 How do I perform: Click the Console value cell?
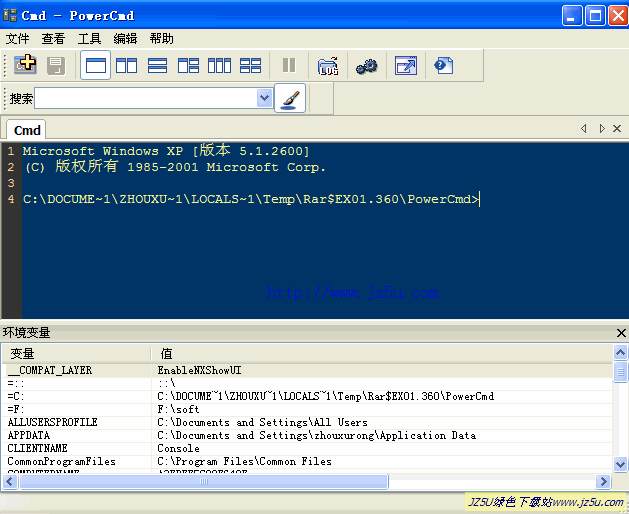(179, 448)
